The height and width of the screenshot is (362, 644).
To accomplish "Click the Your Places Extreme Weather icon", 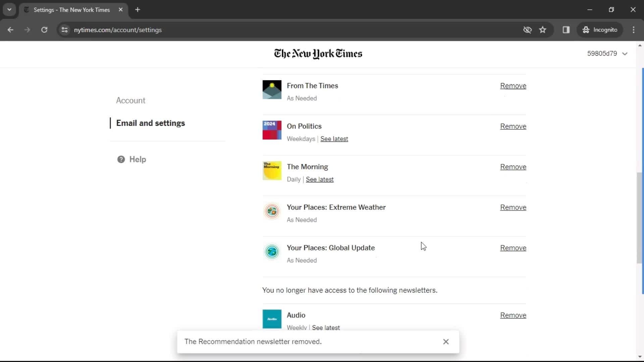I will pos(272,211).
